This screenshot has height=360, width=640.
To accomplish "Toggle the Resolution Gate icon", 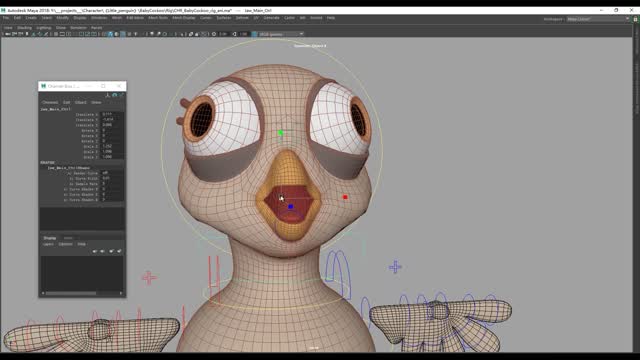I will [x=69, y=34].
